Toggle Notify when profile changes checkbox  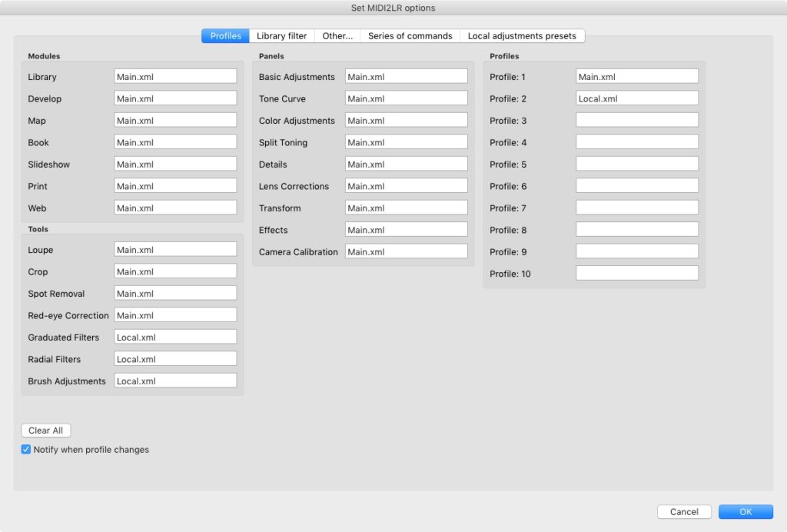(26, 450)
